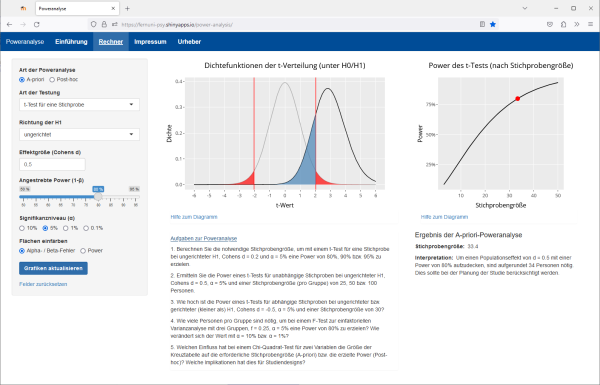Open Hilfe zum Diagramm under power plot
Screen dimensions: 600x385
444,217
